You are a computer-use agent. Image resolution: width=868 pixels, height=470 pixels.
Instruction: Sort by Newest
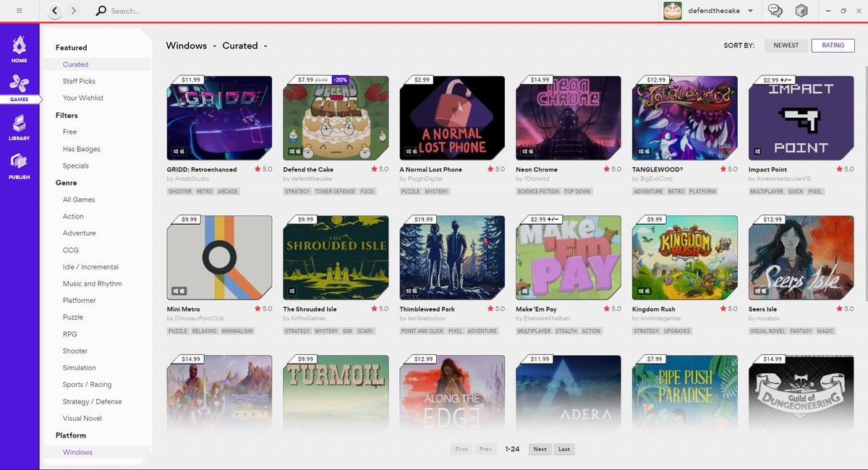(x=786, y=46)
